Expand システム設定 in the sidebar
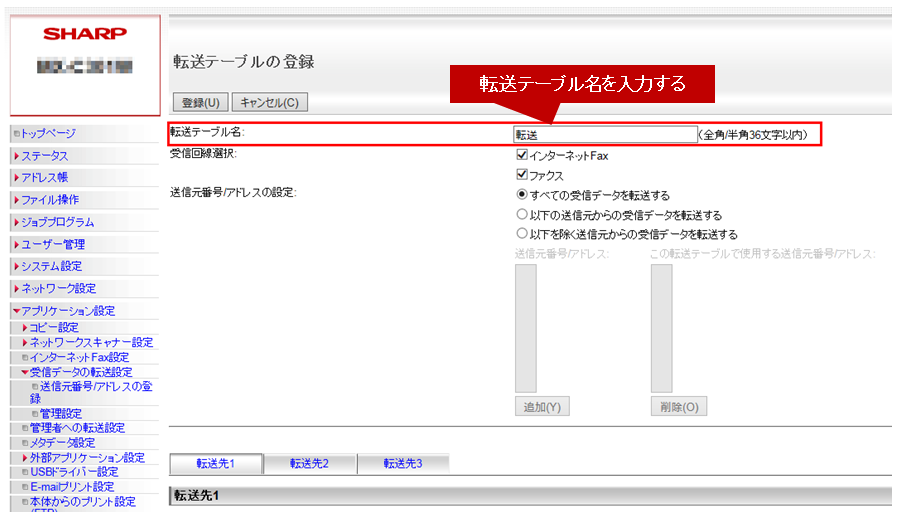This screenshot has height=512, width=897. point(51,266)
